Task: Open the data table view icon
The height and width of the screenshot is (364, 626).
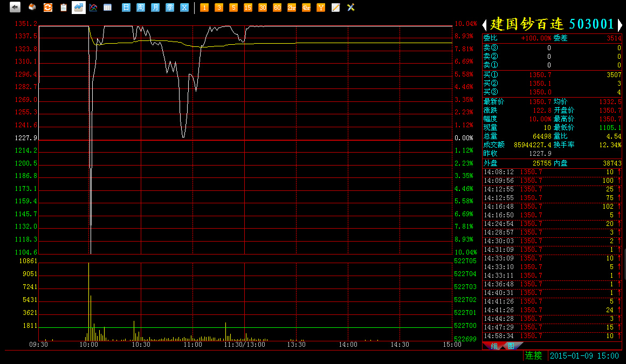Action: point(107,7)
